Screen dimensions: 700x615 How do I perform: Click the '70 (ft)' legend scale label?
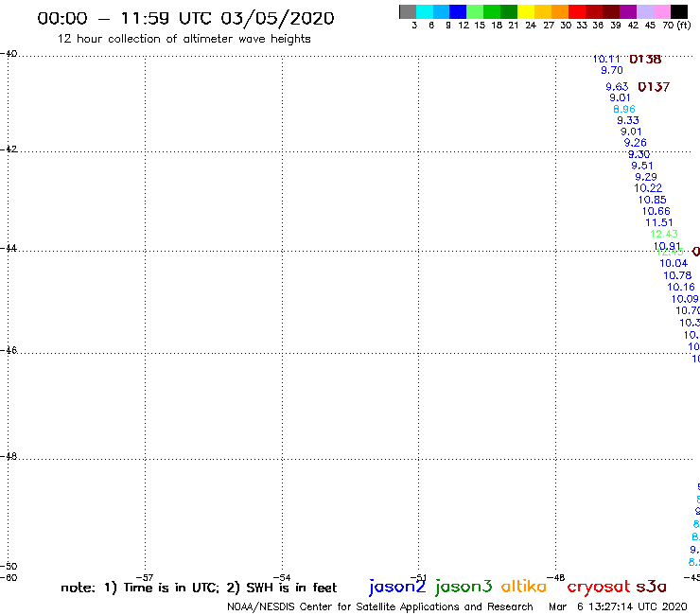pyautogui.click(x=676, y=25)
